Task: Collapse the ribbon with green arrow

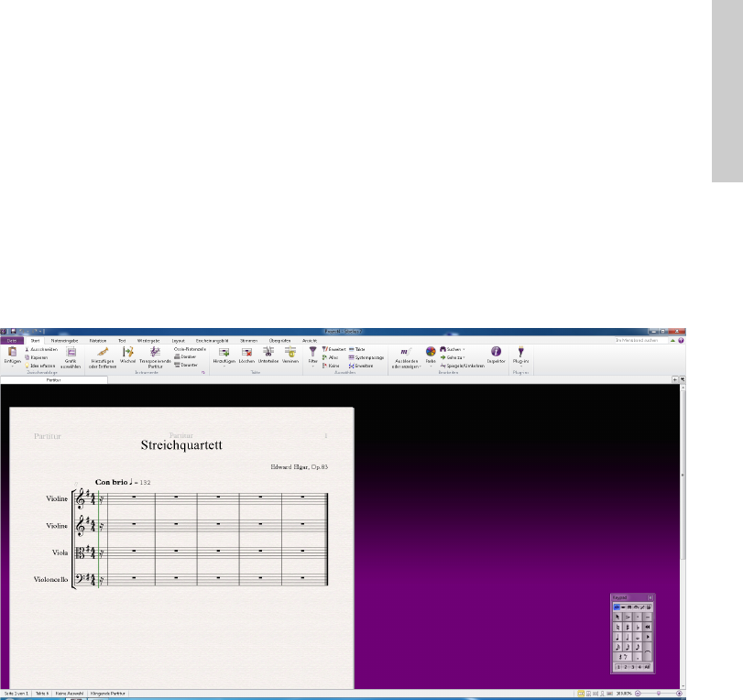Action: point(672,340)
